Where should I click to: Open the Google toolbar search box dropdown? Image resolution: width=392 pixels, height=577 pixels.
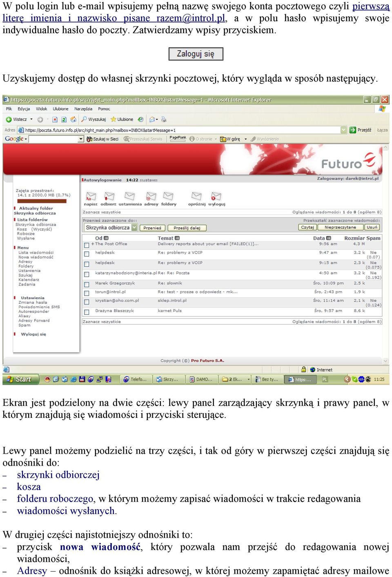coord(81,139)
